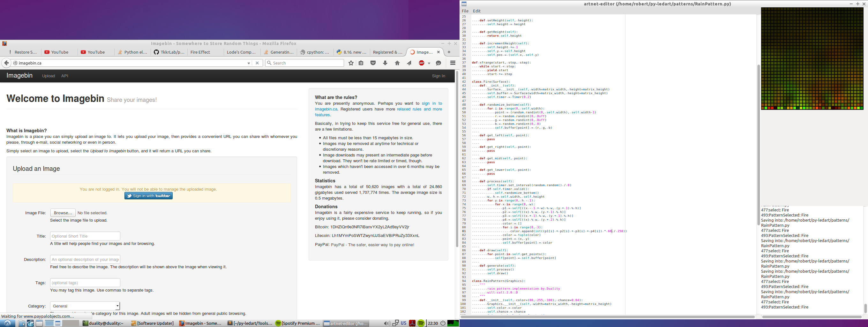The height and width of the screenshot is (327, 868).
Task: Switch to the Lode's Computer tab
Action: pyautogui.click(x=241, y=52)
